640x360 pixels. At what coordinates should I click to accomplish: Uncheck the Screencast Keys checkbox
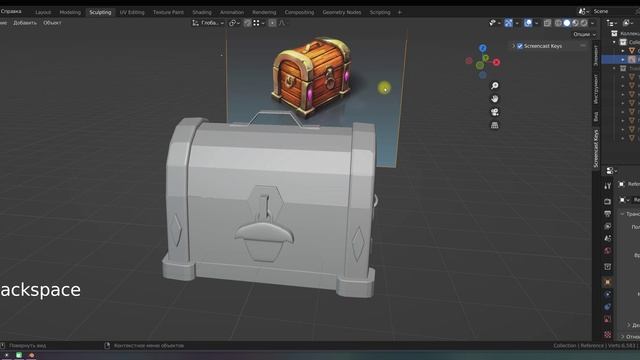coord(520,46)
